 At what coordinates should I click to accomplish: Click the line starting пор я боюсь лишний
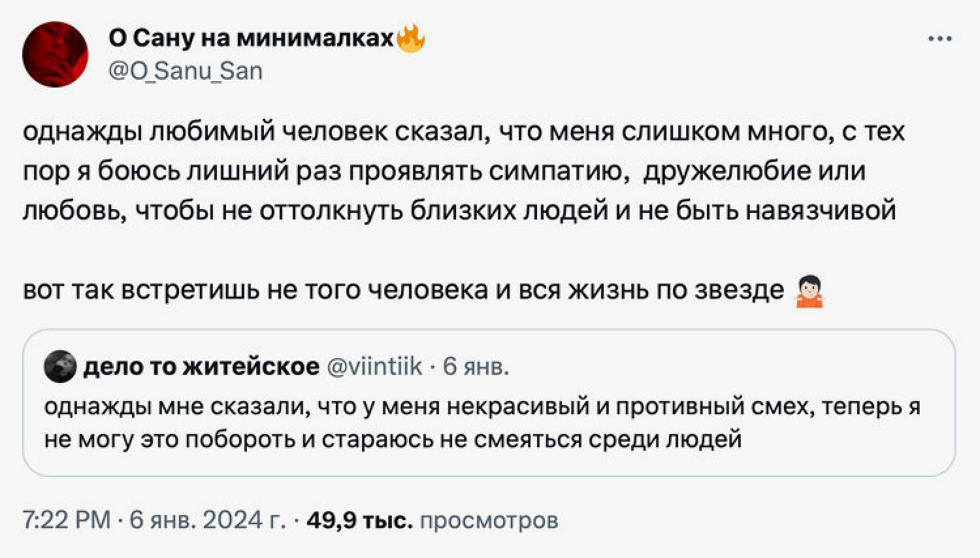coord(444,171)
